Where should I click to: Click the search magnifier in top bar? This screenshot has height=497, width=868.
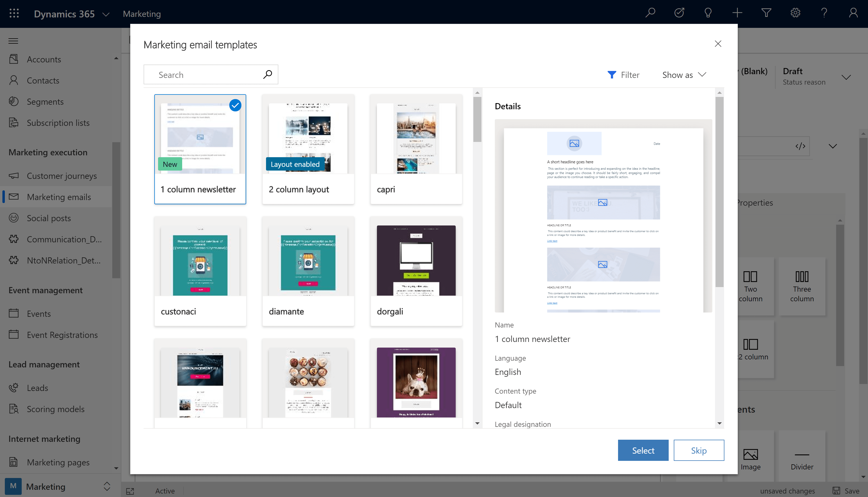point(650,13)
